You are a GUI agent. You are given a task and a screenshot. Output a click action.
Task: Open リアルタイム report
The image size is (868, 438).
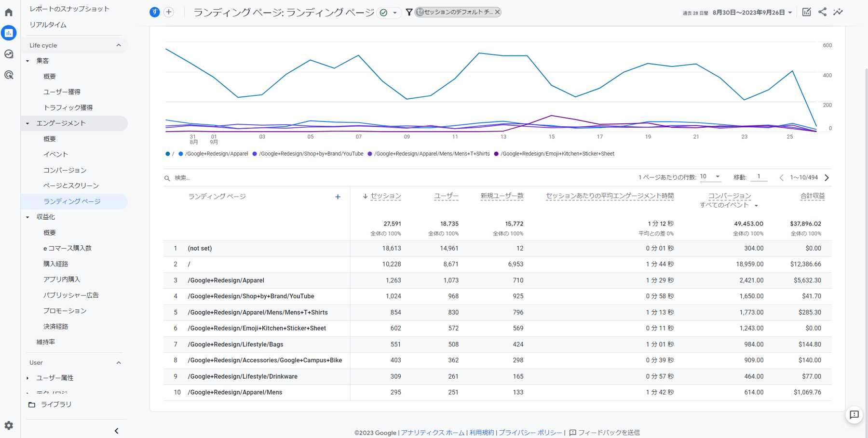pyautogui.click(x=48, y=25)
